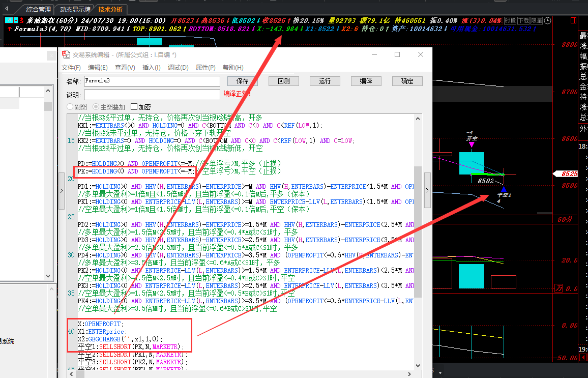Click the code editor's horizontal scrollbar left arrow

(x=72, y=374)
